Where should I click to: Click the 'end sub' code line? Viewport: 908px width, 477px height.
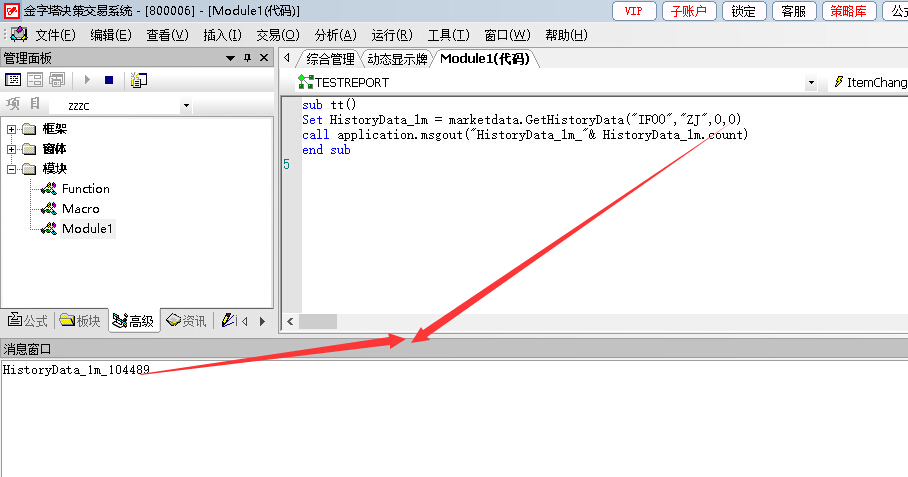click(326, 150)
